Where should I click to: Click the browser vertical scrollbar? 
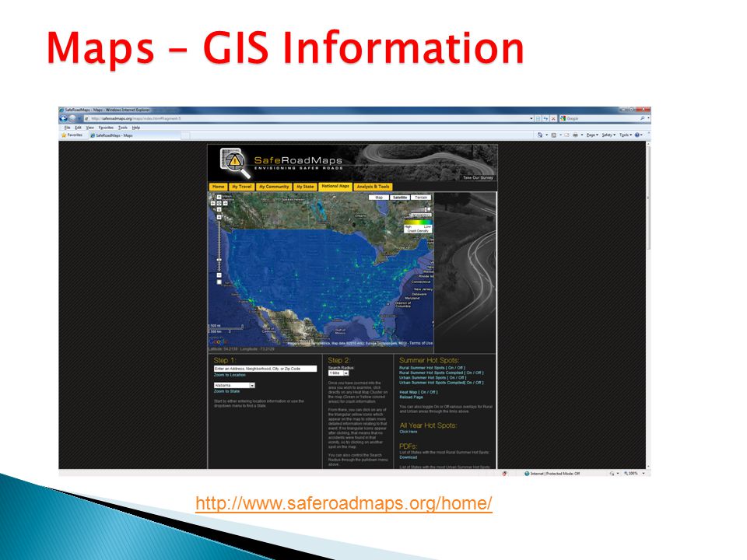click(648, 305)
